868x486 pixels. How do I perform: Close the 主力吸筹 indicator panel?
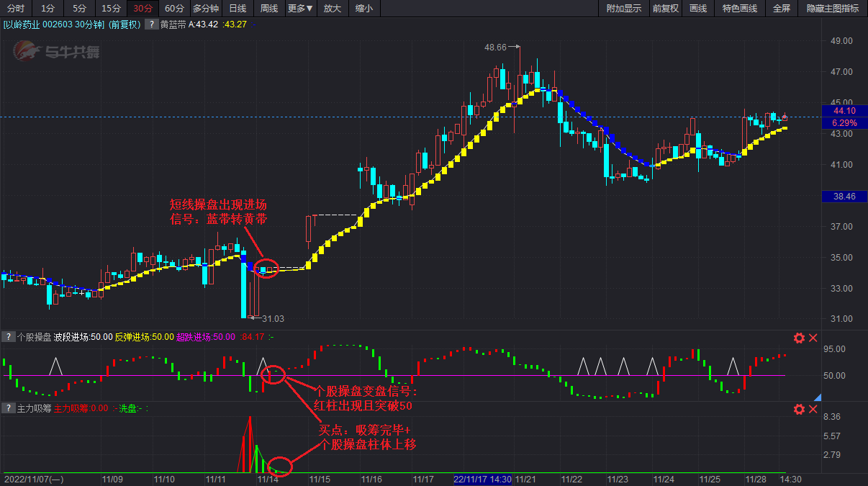pos(813,409)
